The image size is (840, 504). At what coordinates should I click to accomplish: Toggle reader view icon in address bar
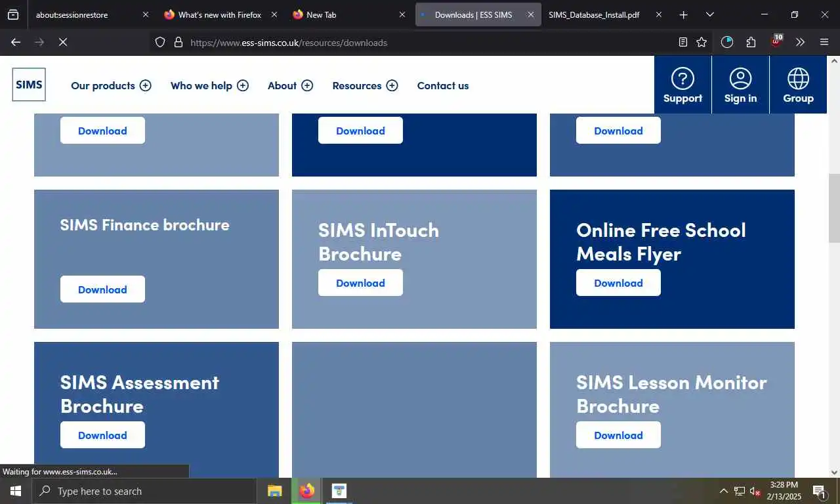(x=683, y=42)
